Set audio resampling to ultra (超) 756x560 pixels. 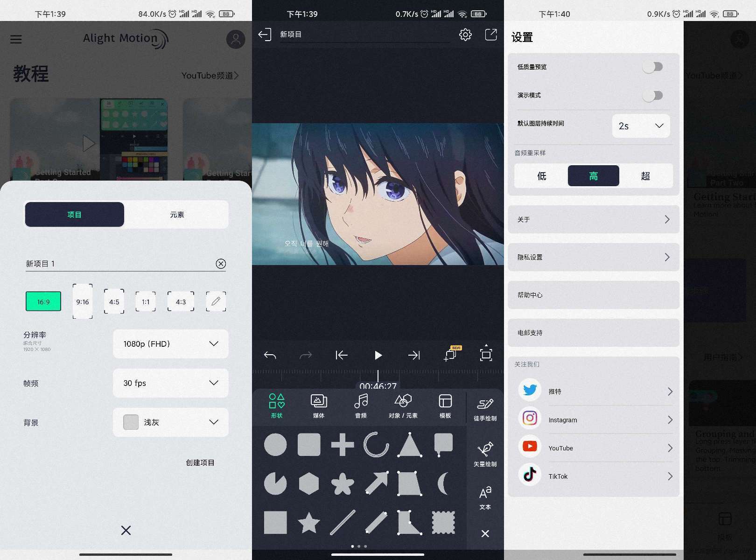(646, 175)
